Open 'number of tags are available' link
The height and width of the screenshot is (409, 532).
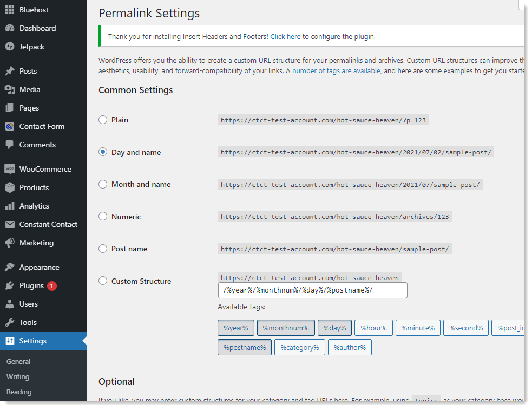pyautogui.click(x=336, y=70)
